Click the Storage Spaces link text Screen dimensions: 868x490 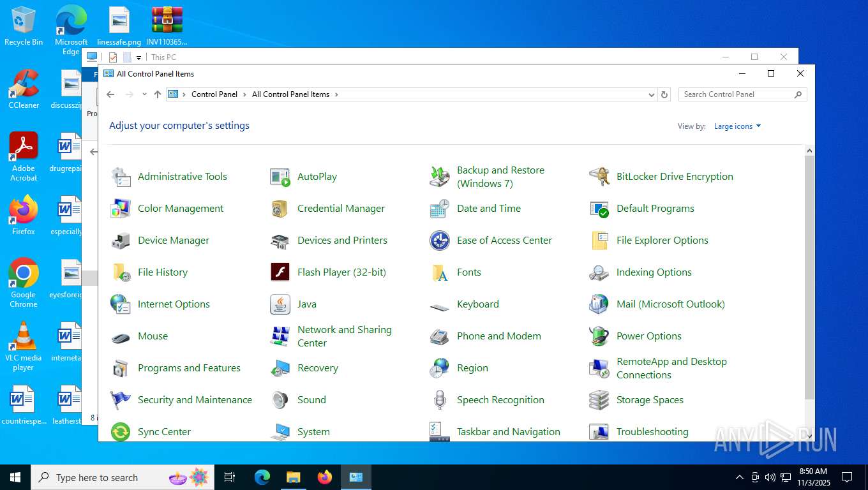[650, 400]
